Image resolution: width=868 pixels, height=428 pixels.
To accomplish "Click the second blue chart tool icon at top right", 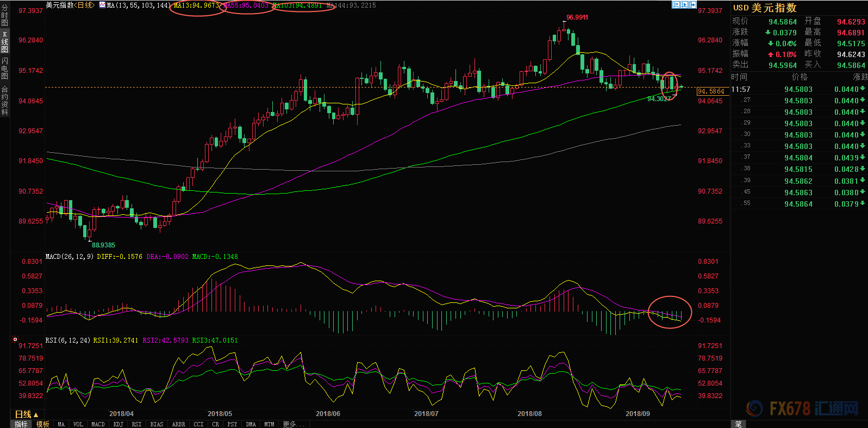I will tap(684, 4).
